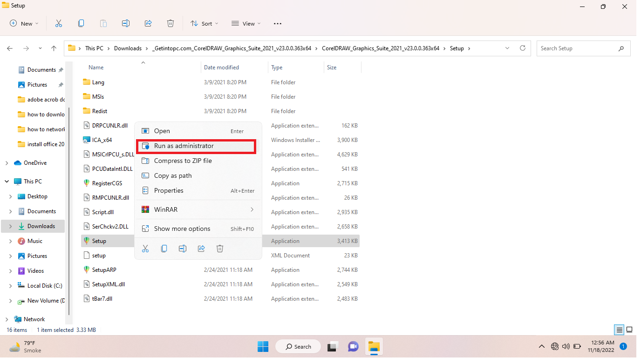Viewport: 641px width, 364px height.
Task: Refresh the folder view
Action: (x=523, y=48)
